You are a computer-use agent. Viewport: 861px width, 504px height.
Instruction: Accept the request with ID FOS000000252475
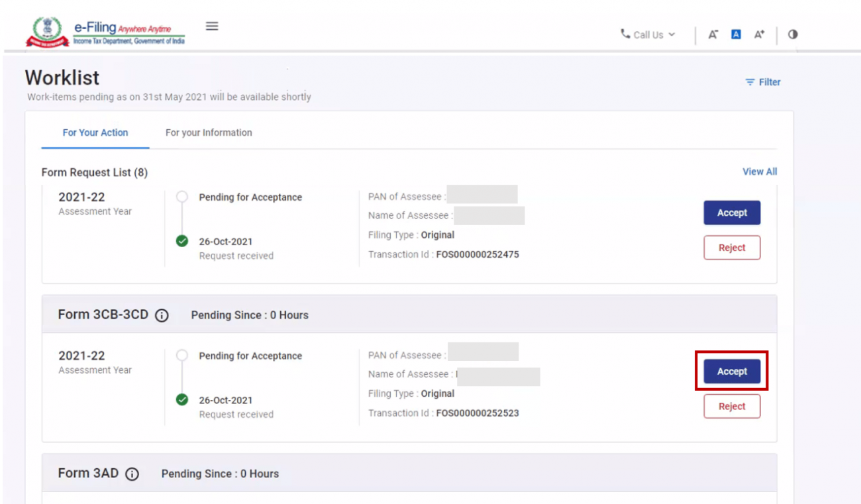click(732, 213)
